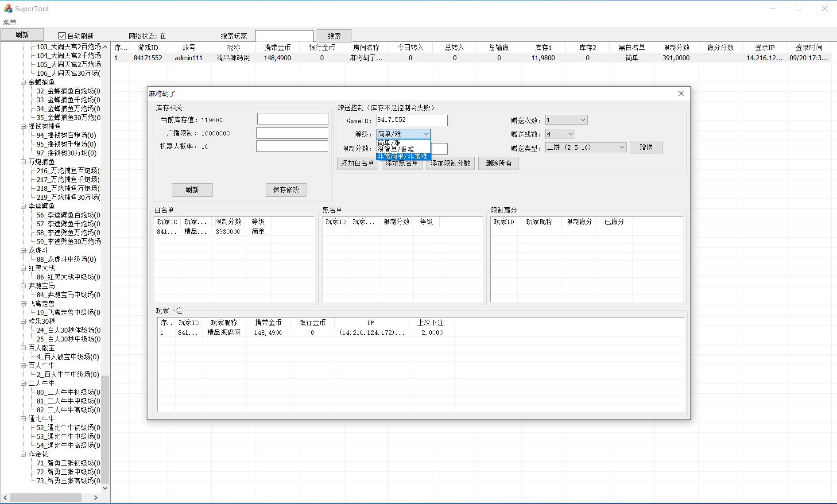Choose 很简单/很难 option in dropdown list
This screenshot has width=837, height=504.
(x=396, y=150)
